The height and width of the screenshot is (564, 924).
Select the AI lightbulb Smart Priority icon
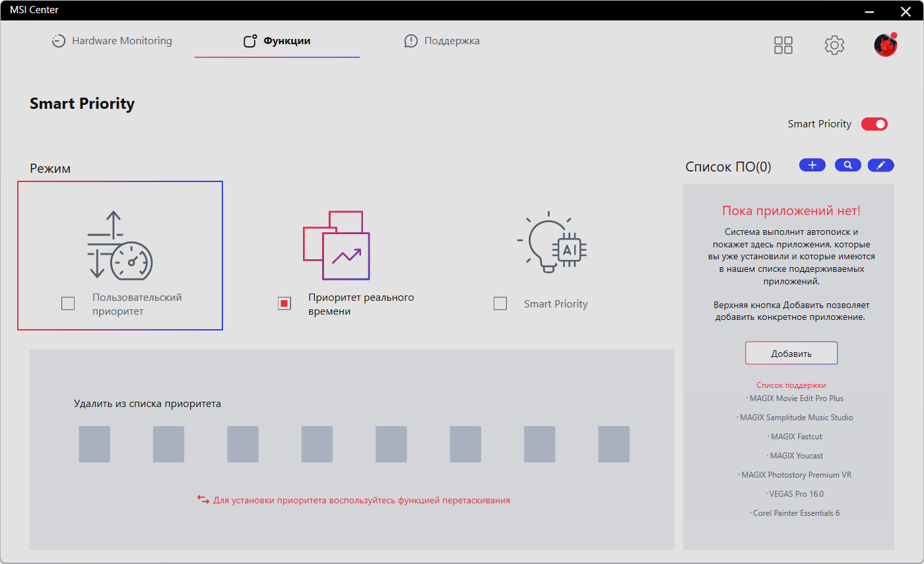click(x=552, y=243)
